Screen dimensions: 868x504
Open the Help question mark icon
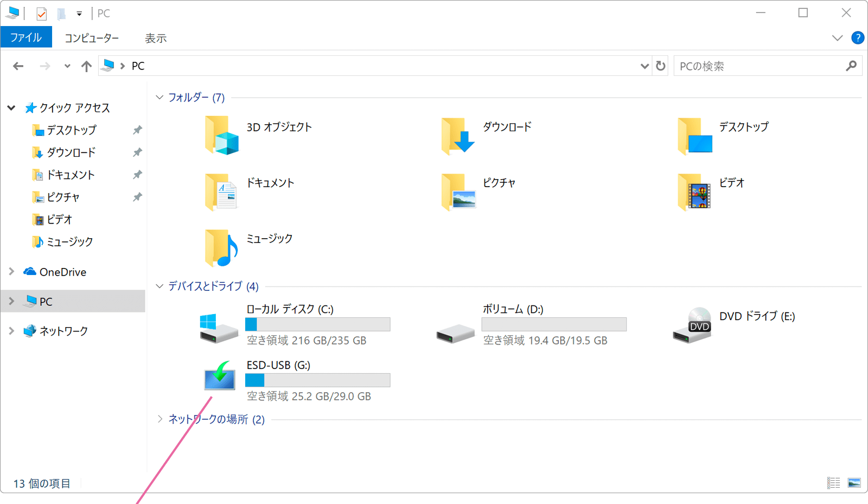858,37
